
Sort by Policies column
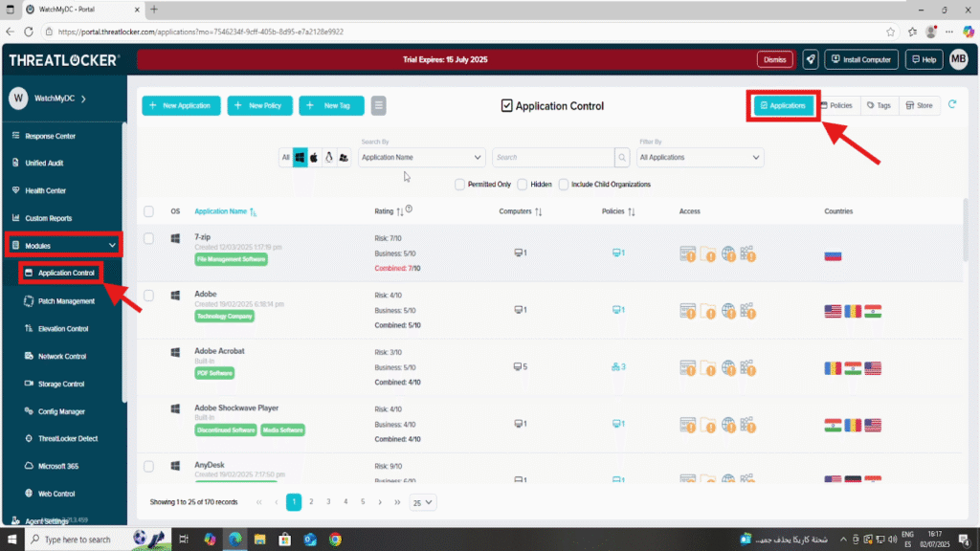tap(618, 211)
